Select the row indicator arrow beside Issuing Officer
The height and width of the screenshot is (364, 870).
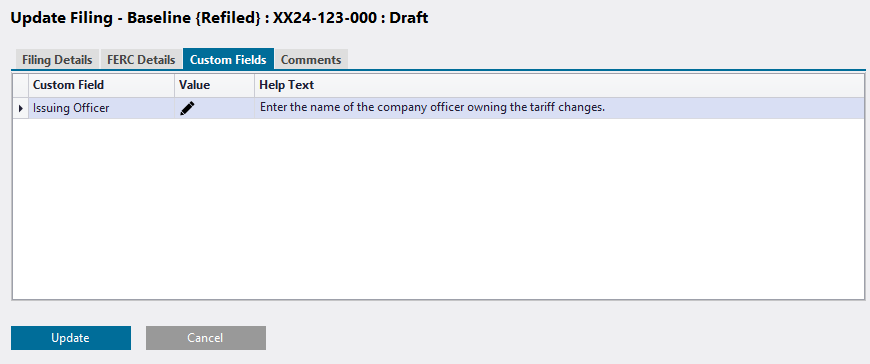pos(21,109)
